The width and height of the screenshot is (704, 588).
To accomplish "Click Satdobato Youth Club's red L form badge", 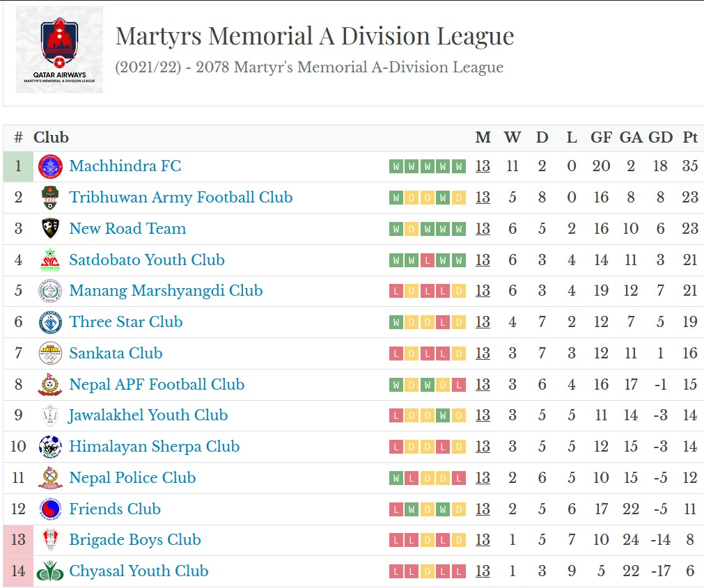I will [428, 260].
